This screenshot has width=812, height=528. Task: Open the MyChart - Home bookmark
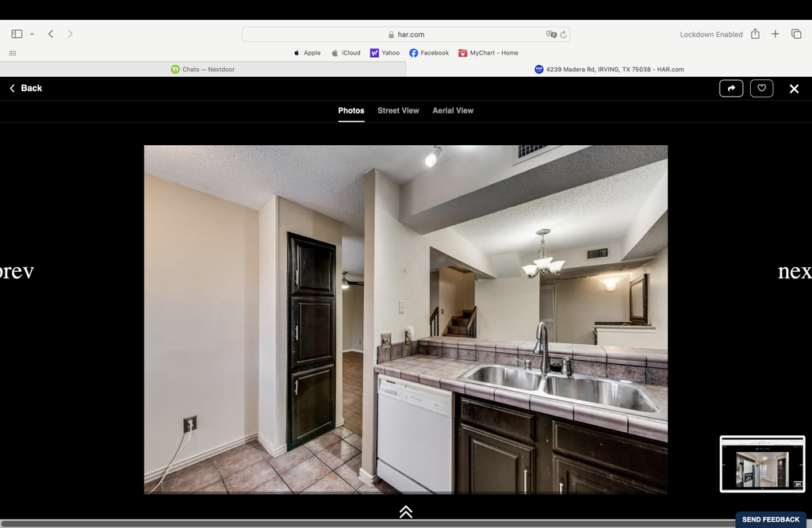488,53
